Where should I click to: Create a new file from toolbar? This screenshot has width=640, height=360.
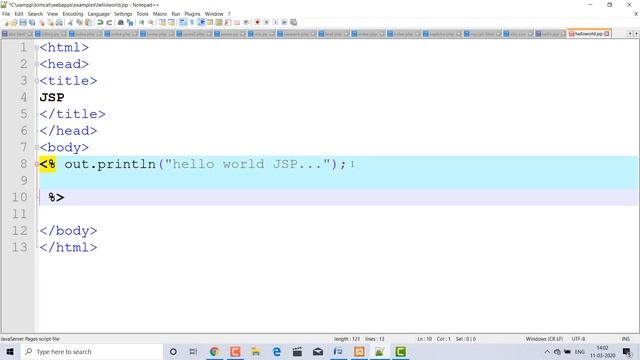click(x=6, y=22)
